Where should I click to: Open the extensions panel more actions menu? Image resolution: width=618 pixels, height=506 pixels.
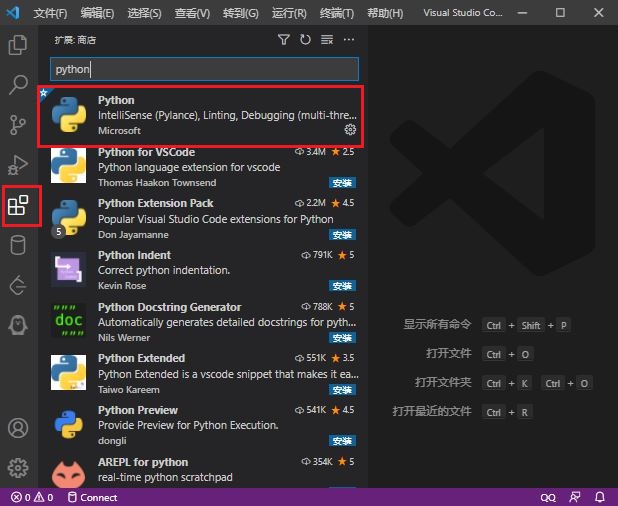[349, 39]
